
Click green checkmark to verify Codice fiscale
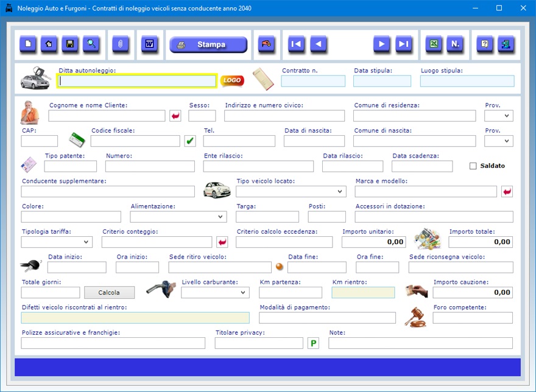tap(190, 141)
